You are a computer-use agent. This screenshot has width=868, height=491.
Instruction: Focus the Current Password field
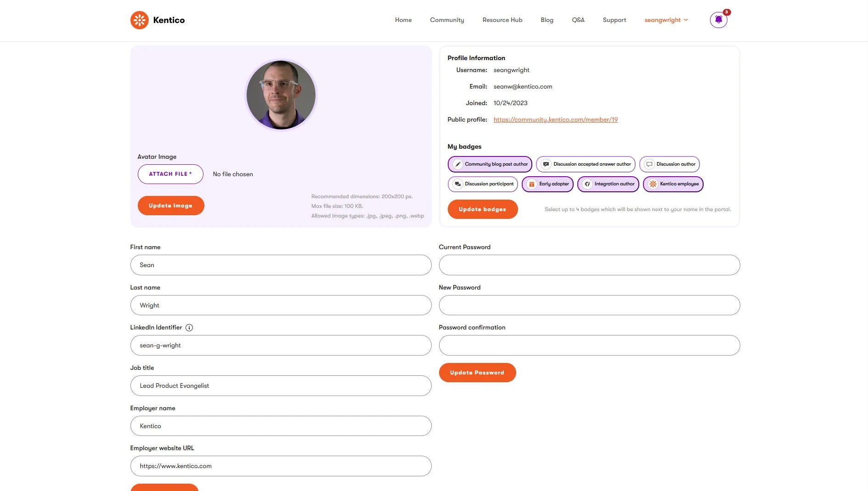coord(590,265)
